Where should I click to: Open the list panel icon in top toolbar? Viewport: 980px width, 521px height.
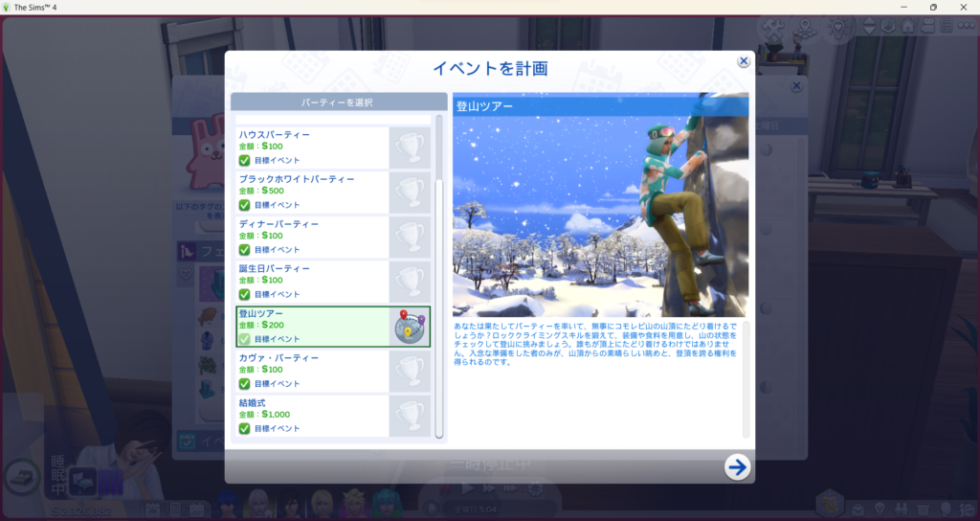coord(947,26)
